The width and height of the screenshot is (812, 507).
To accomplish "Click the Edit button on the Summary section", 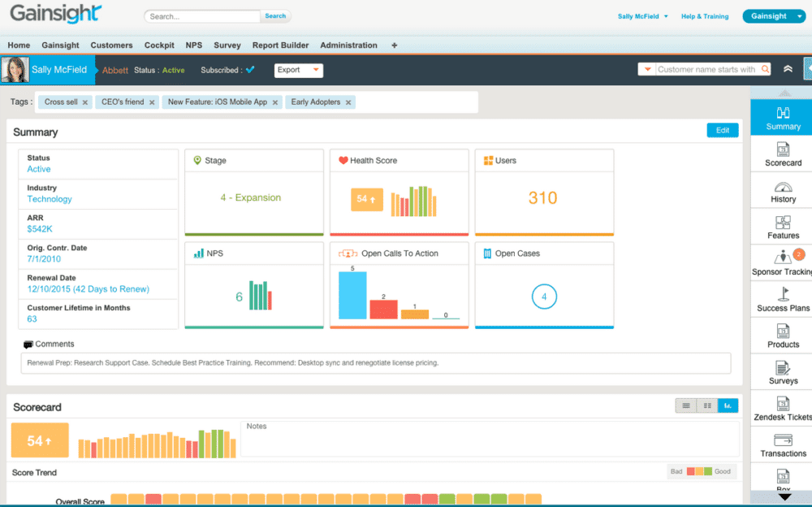I will point(722,129).
